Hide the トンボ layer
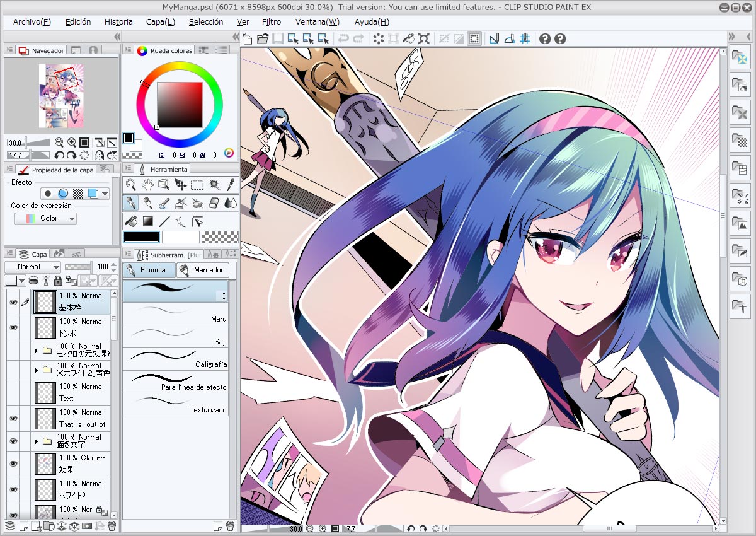The image size is (756, 536). (x=13, y=328)
